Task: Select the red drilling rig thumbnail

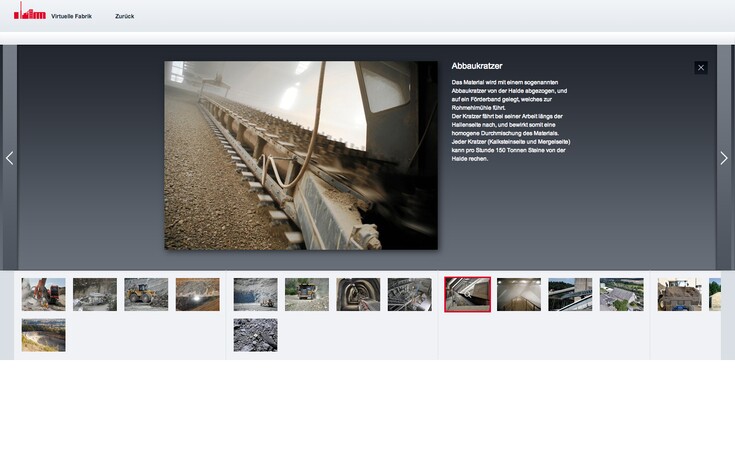Action: [x=44, y=294]
